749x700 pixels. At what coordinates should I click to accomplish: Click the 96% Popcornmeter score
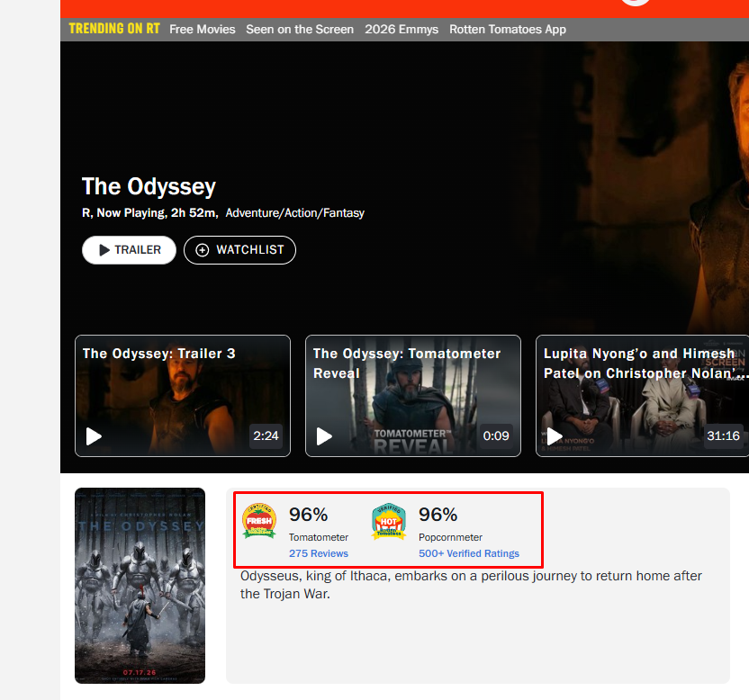click(438, 515)
